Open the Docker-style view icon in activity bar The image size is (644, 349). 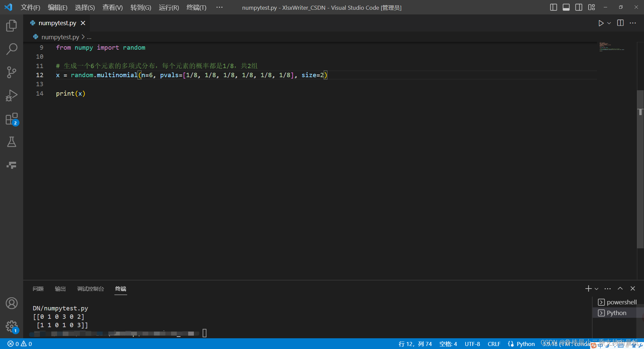pyautogui.click(x=11, y=165)
